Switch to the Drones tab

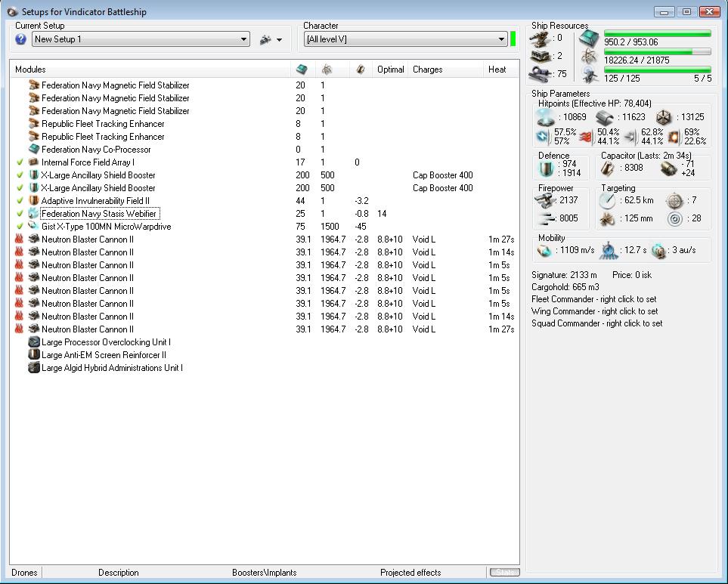tap(25, 573)
